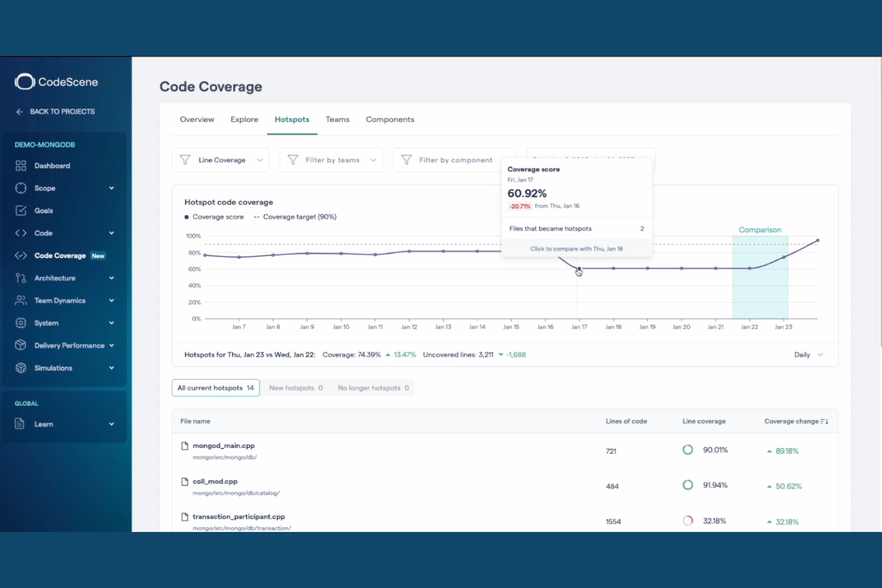This screenshot has width=882, height=588.
Task: Toggle the Coverage score legend entry
Action: (x=215, y=217)
